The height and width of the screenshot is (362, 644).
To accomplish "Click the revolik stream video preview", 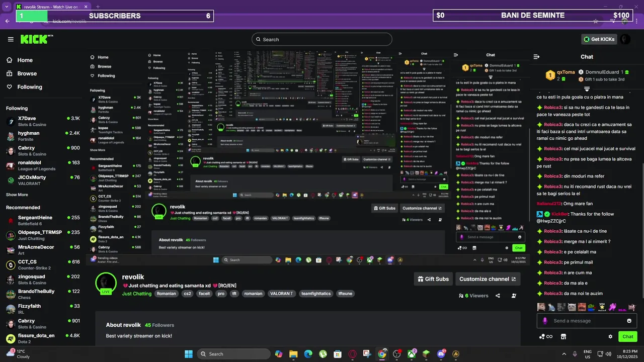I will tap(307, 157).
